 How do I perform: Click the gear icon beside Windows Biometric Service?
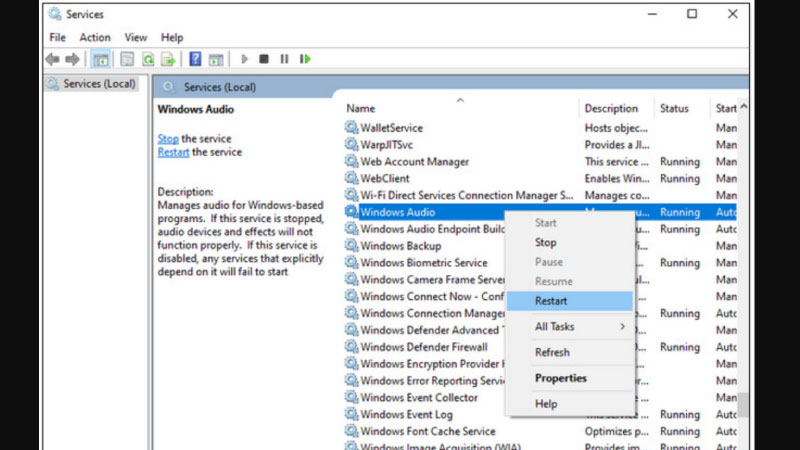coord(351,262)
